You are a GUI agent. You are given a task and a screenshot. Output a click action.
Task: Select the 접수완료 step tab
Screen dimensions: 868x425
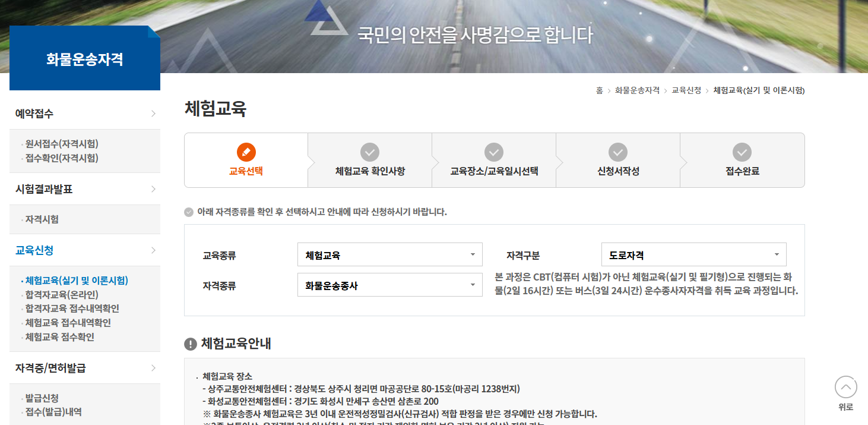tap(742, 160)
